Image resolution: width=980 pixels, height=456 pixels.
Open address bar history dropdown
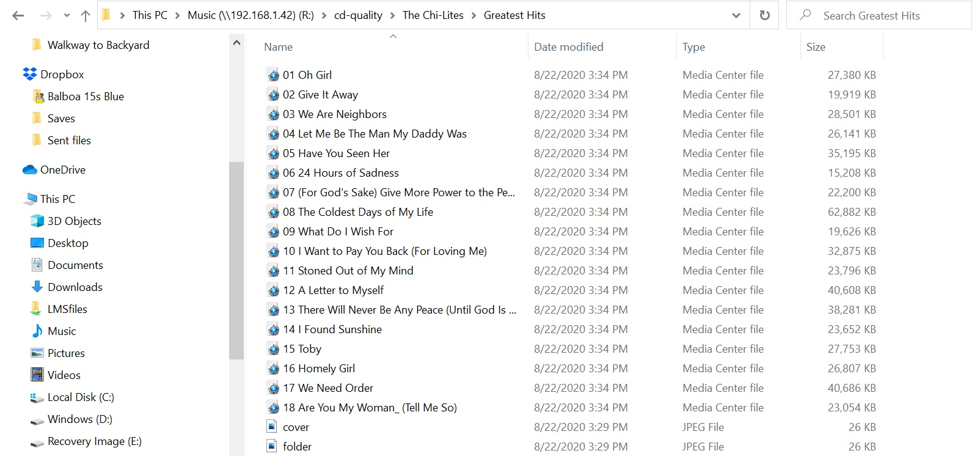(736, 15)
